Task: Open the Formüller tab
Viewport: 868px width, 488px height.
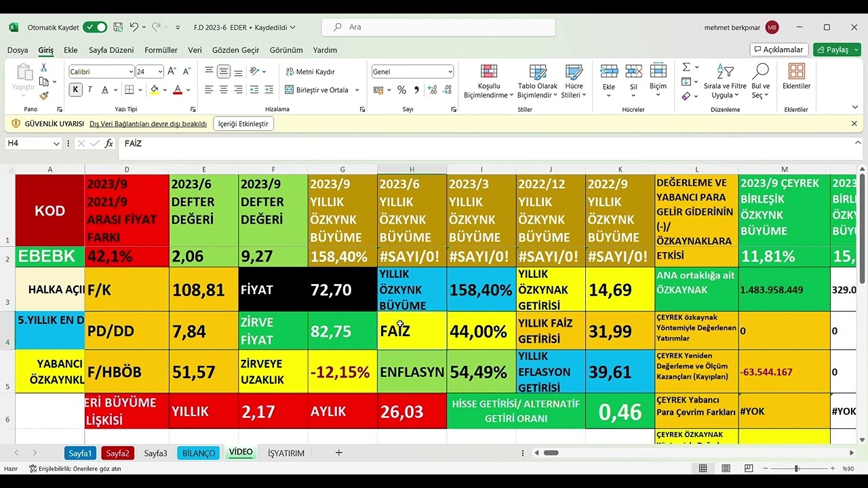Action: (x=161, y=50)
